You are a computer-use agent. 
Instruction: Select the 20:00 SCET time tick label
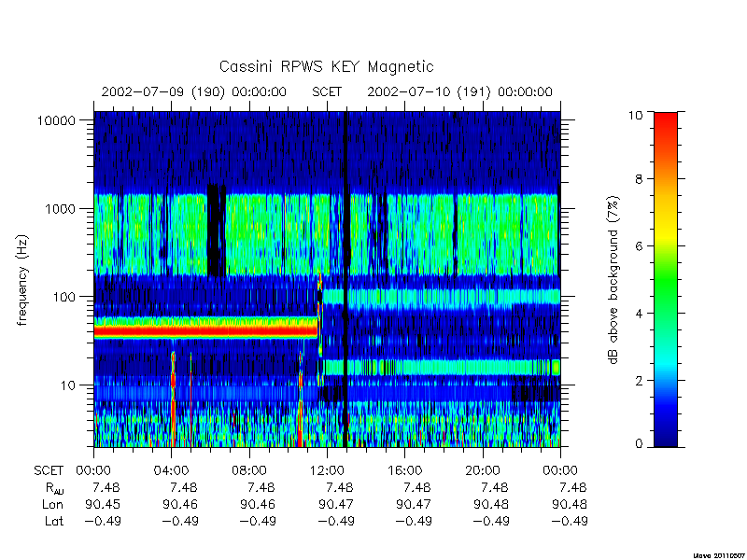483,470
